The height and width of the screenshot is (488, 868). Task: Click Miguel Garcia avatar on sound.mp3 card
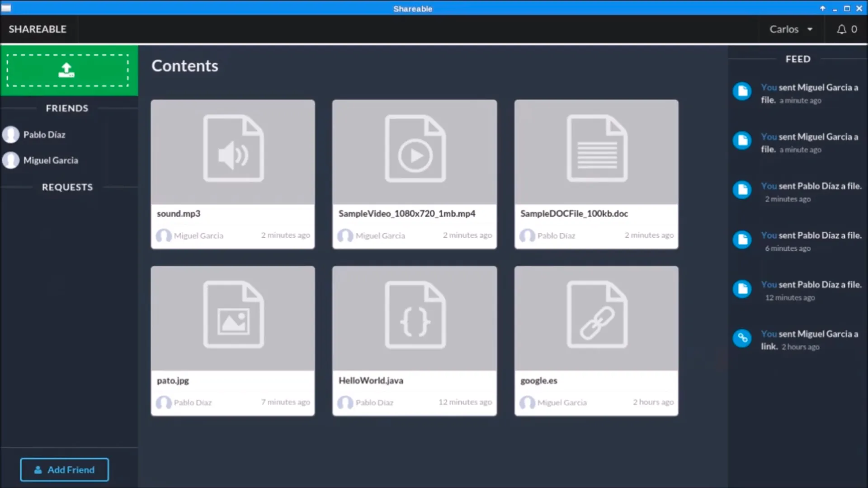[x=164, y=235]
